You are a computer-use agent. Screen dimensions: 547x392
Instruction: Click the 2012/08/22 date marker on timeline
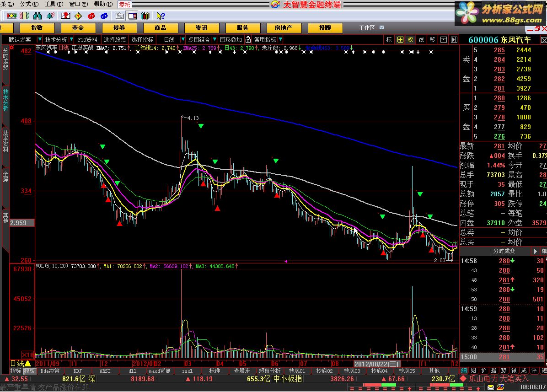(x=377, y=364)
